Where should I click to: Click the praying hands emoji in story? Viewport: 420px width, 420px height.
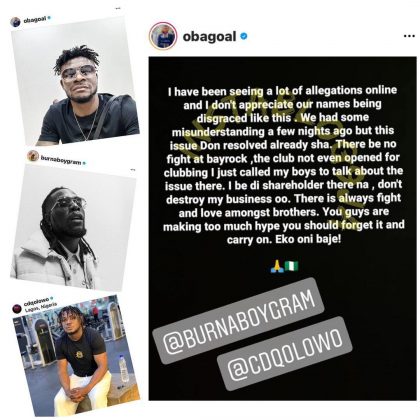click(277, 267)
